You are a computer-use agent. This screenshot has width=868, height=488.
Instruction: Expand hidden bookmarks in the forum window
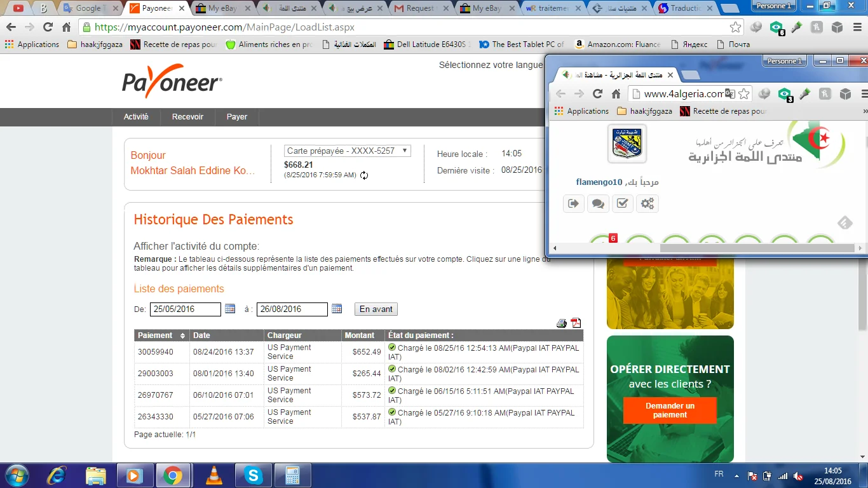(x=864, y=111)
